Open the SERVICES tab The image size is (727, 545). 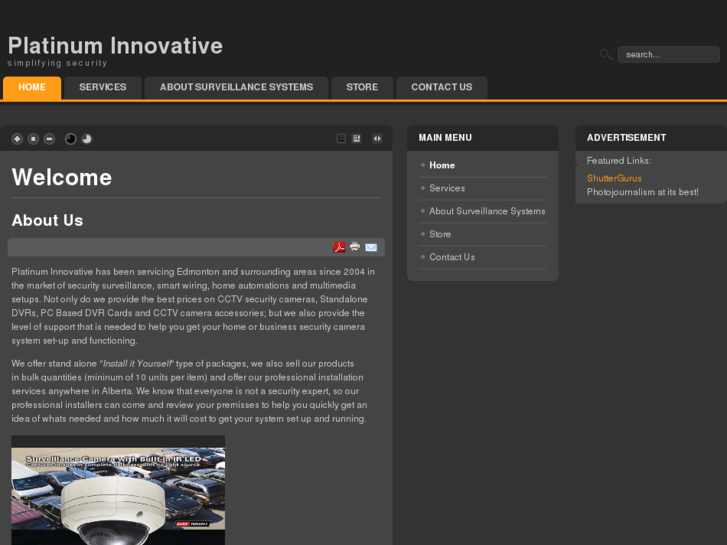[102, 87]
